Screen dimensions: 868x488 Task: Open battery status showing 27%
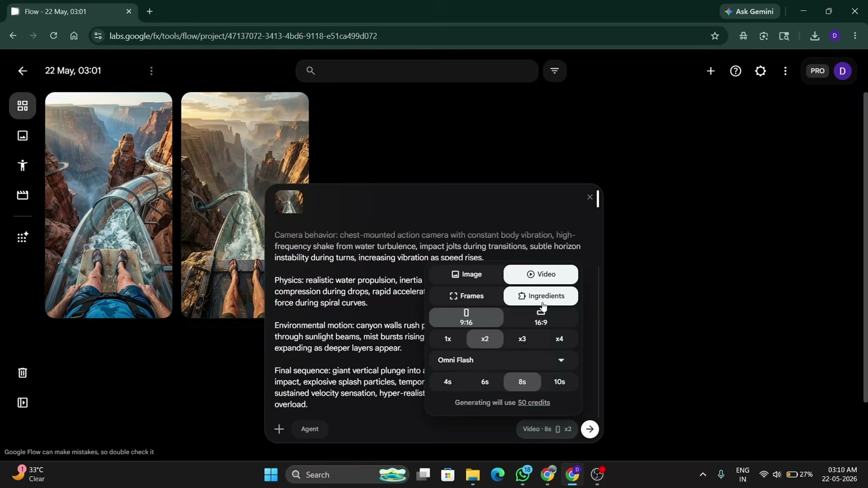click(799, 474)
